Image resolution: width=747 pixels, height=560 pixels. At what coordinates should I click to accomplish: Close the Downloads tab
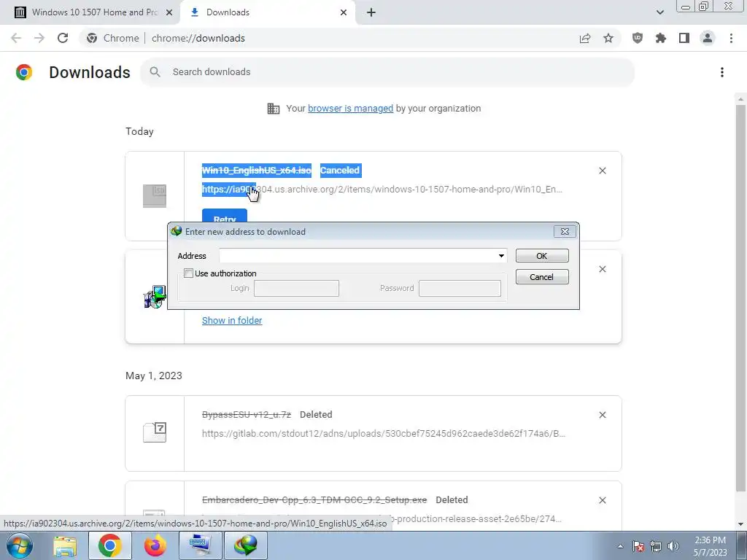point(344,12)
